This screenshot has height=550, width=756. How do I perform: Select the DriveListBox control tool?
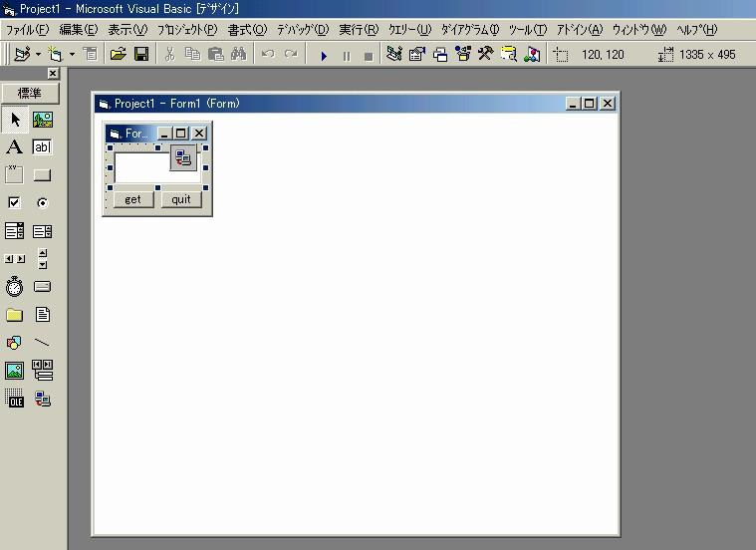(x=43, y=287)
